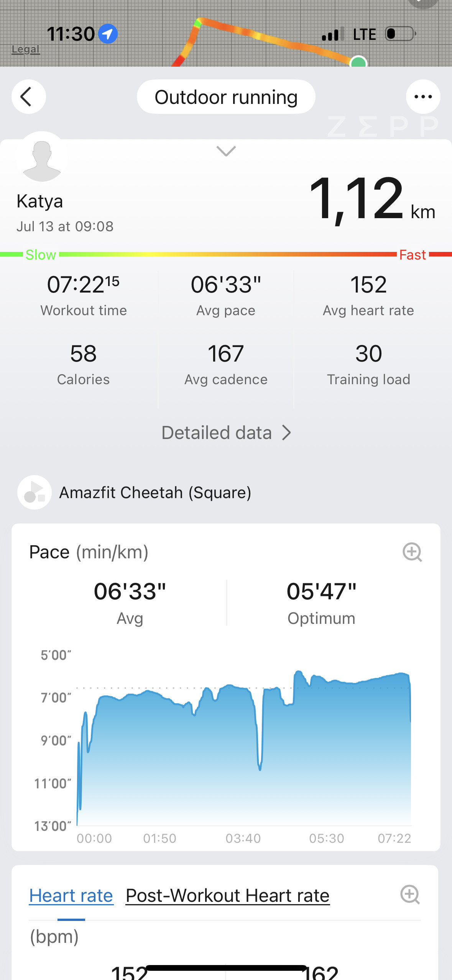Image resolution: width=452 pixels, height=980 pixels.
Task: Tap the back arrow button
Action: (28, 97)
